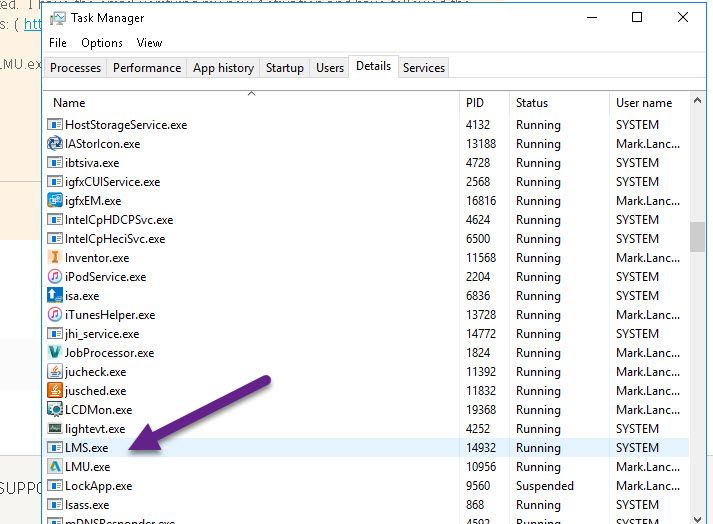The image size is (713, 524).
Task: Click the igfxEM.exe graphics icon
Action: [x=55, y=201]
